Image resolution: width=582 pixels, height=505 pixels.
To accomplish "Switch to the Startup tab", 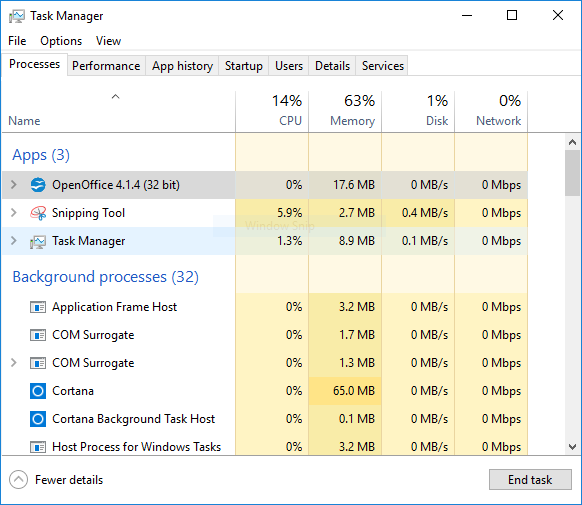I will 243,66.
